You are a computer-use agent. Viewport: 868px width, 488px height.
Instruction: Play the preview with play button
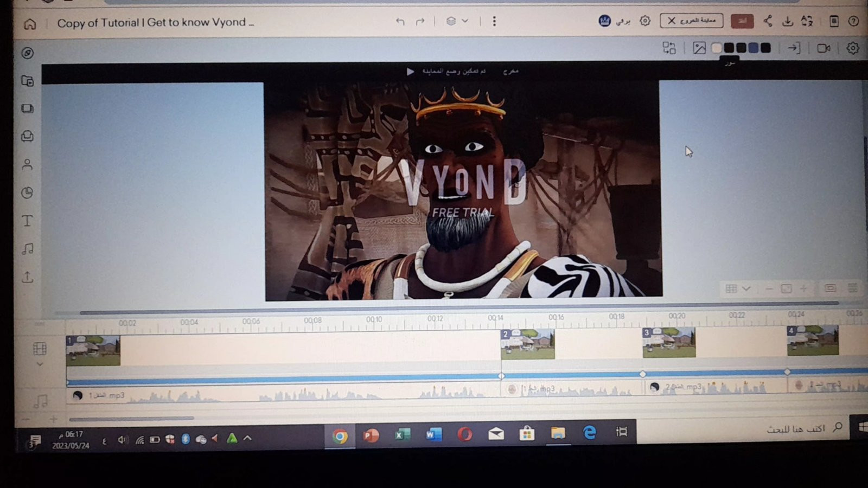tap(410, 71)
